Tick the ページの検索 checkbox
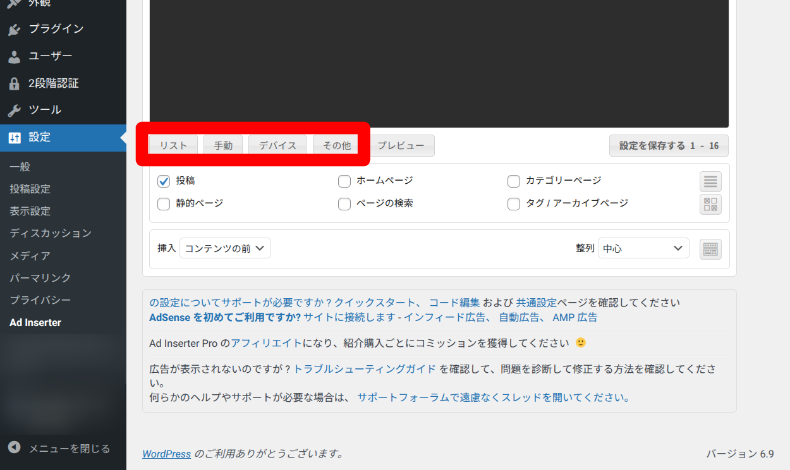Image resolution: width=790 pixels, height=470 pixels. coord(344,204)
